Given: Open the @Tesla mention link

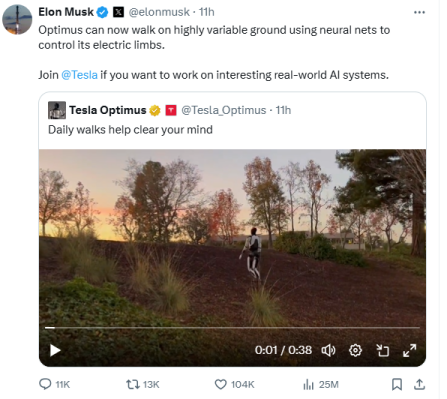Looking at the screenshot, I should pos(79,75).
